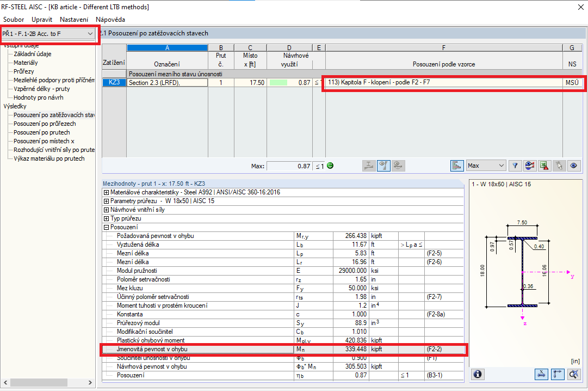This screenshot has width=588, height=391.
Task: Click the 113) Kapitola F - klopení cell
Action: (444, 82)
